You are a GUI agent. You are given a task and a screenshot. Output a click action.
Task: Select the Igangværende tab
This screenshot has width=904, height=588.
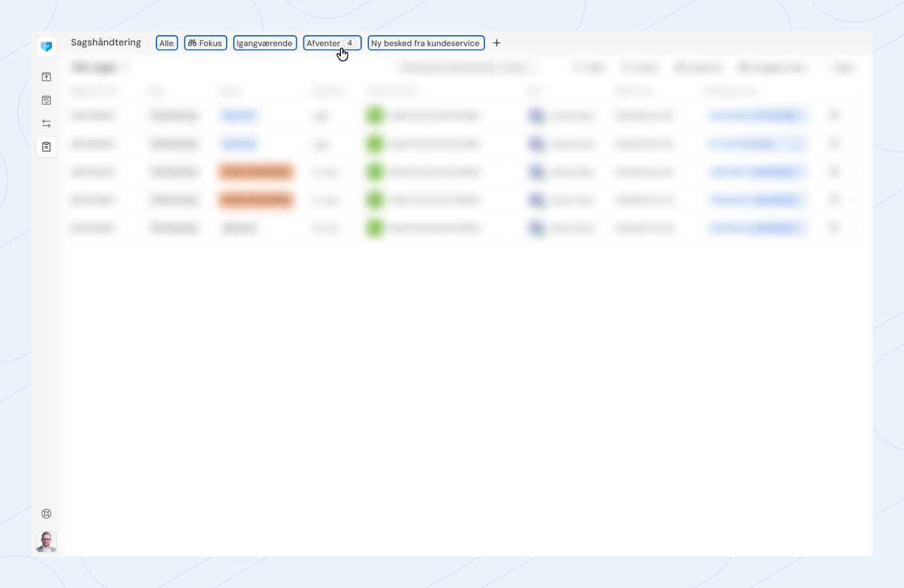[x=265, y=43]
